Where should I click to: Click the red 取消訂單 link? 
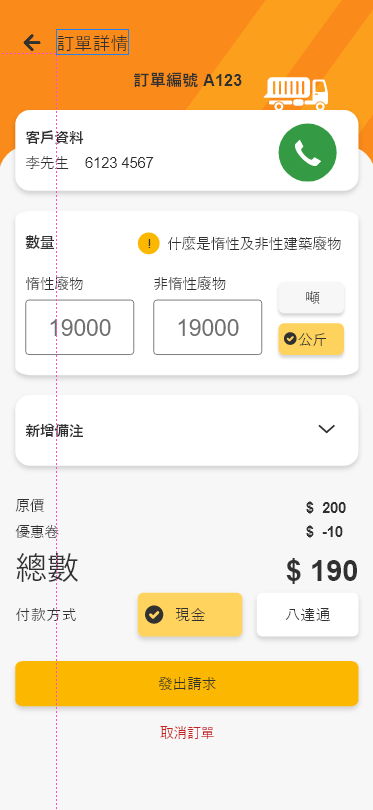(187, 732)
